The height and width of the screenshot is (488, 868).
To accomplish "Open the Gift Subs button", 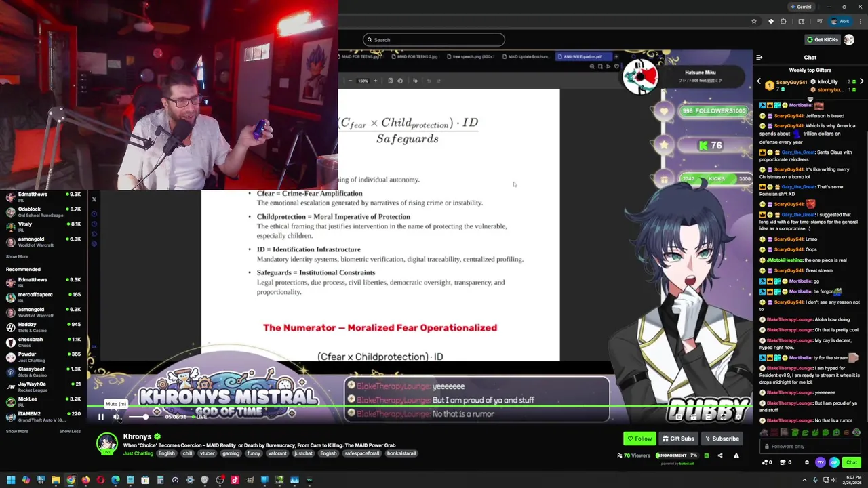I will pos(678,439).
